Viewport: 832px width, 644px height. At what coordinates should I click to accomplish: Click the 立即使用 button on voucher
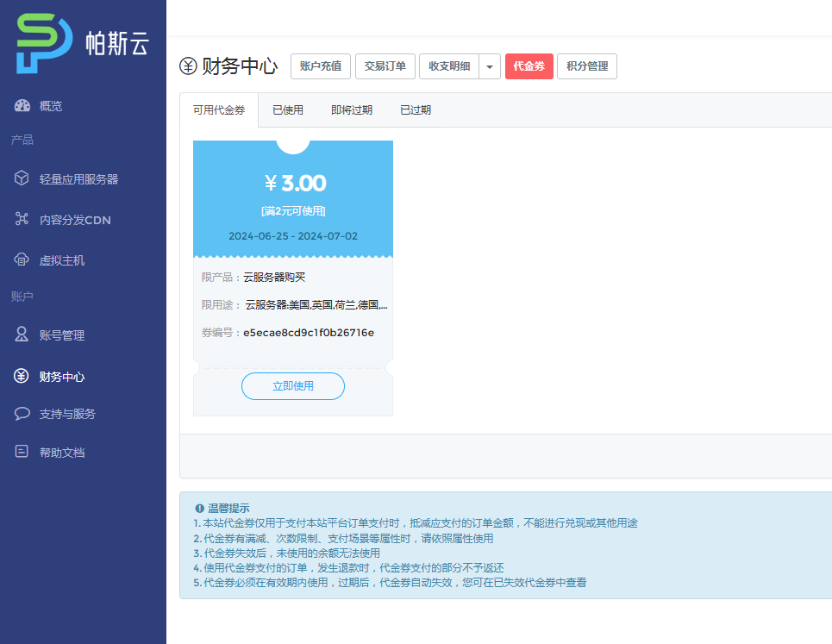pos(293,386)
